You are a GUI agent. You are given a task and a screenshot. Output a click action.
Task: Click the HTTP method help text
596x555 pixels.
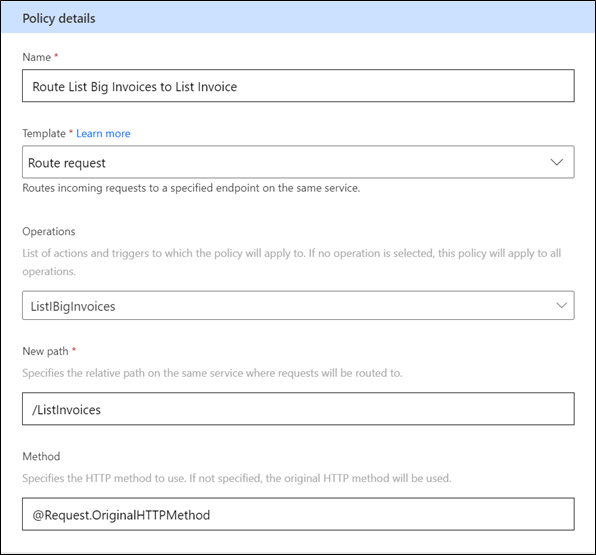pyautogui.click(x=237, y=478)
